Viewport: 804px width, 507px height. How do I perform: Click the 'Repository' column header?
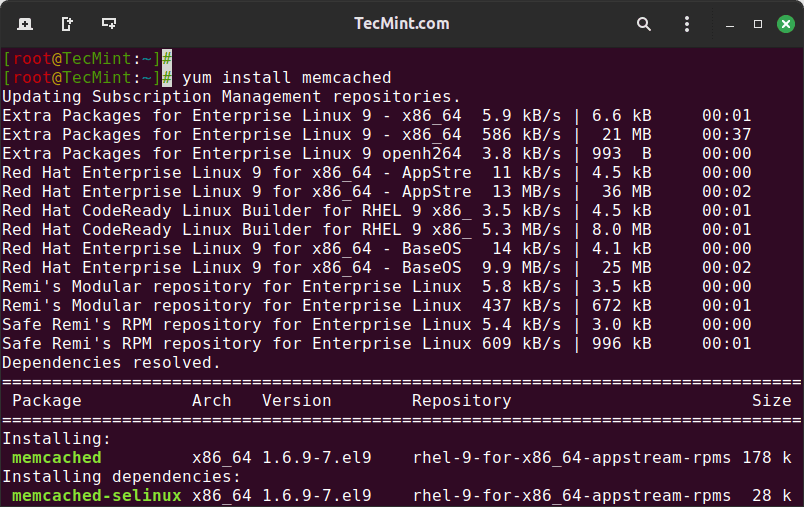click(x=461, y=401)
